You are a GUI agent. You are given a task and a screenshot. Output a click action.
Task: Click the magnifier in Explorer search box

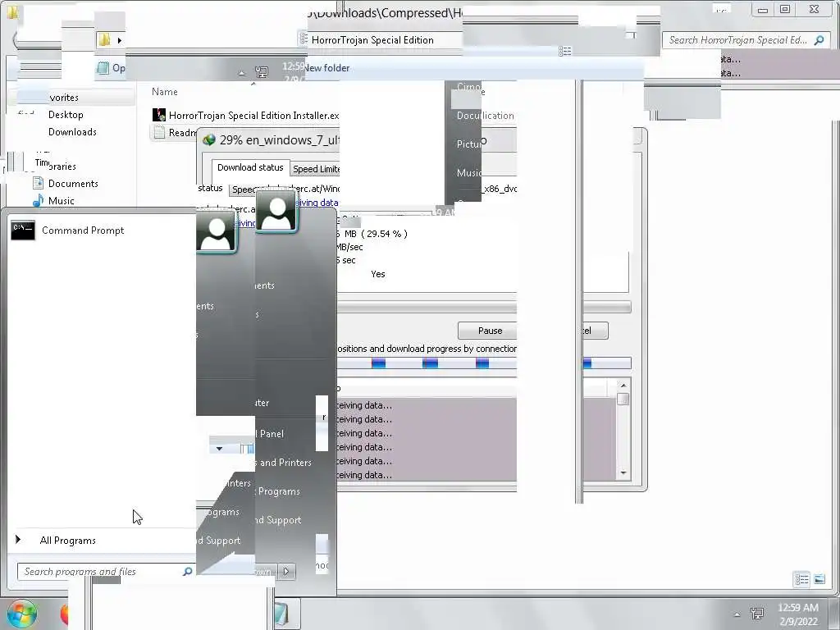pyautogui.click(x=819, y=40)
